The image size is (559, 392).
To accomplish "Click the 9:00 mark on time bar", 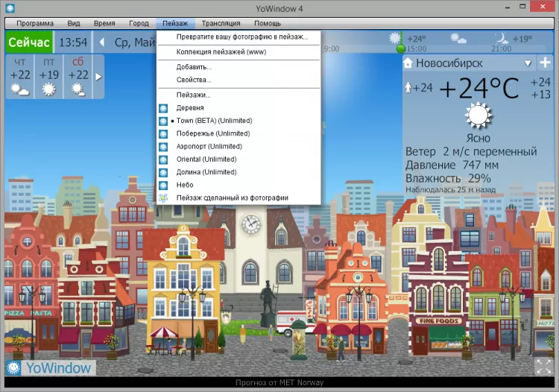I will 332,49.
